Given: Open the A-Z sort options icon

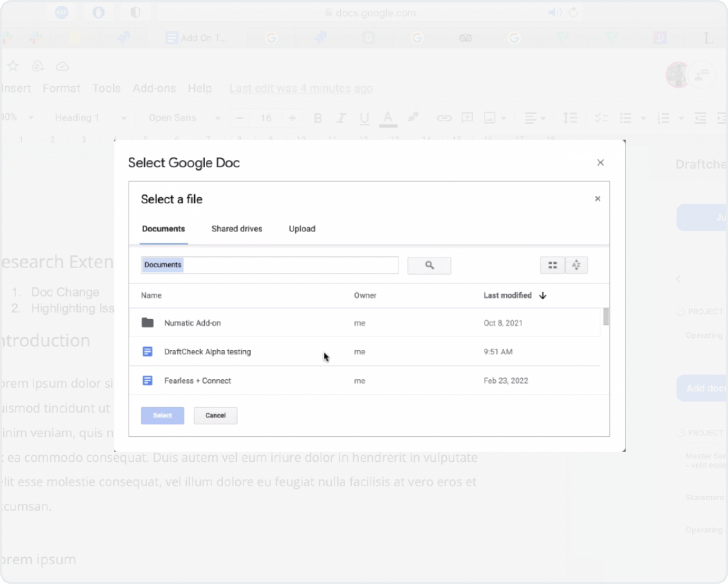Looking at the screenshot, I should coord(576,265).
